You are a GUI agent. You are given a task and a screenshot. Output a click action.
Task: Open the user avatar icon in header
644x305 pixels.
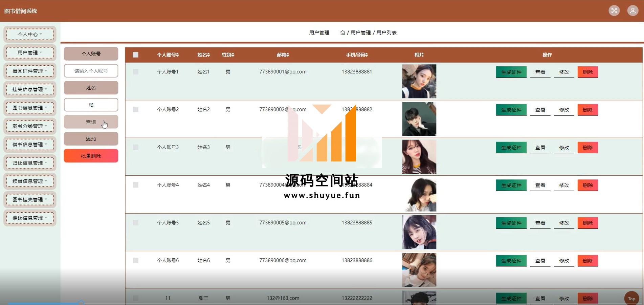click(632, 10)
